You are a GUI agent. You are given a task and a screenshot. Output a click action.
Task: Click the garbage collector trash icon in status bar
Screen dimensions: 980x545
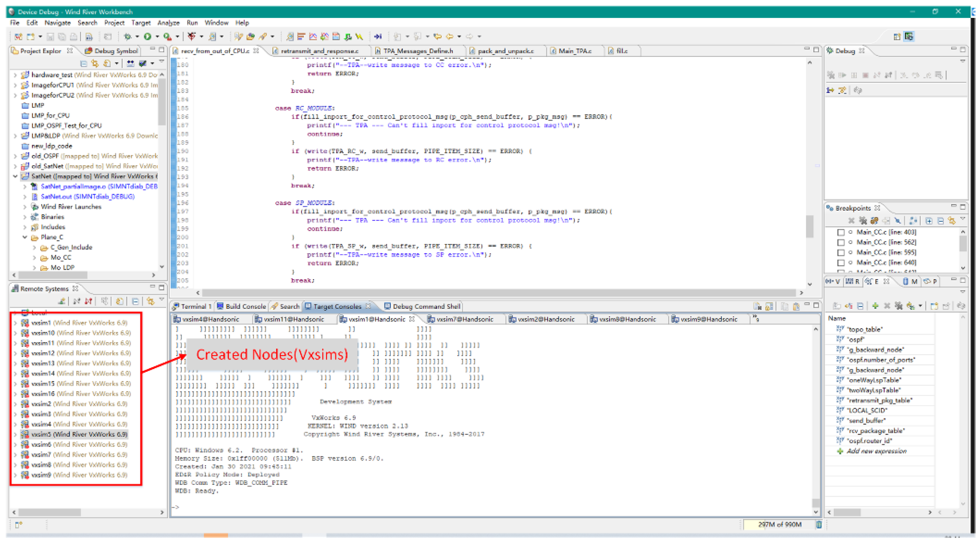pos(819,524)
